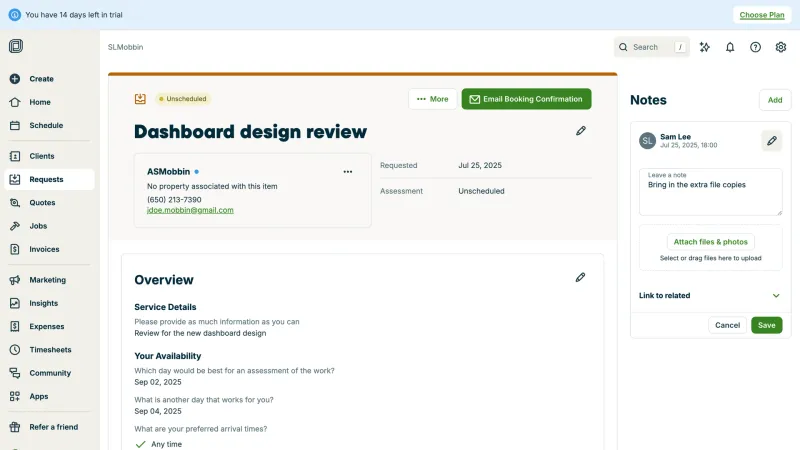Image resolution: width=800 pixels, height=450 pixels.
Task: Click the Add note button
Action: pyautogui.click(x=775, y=100)
